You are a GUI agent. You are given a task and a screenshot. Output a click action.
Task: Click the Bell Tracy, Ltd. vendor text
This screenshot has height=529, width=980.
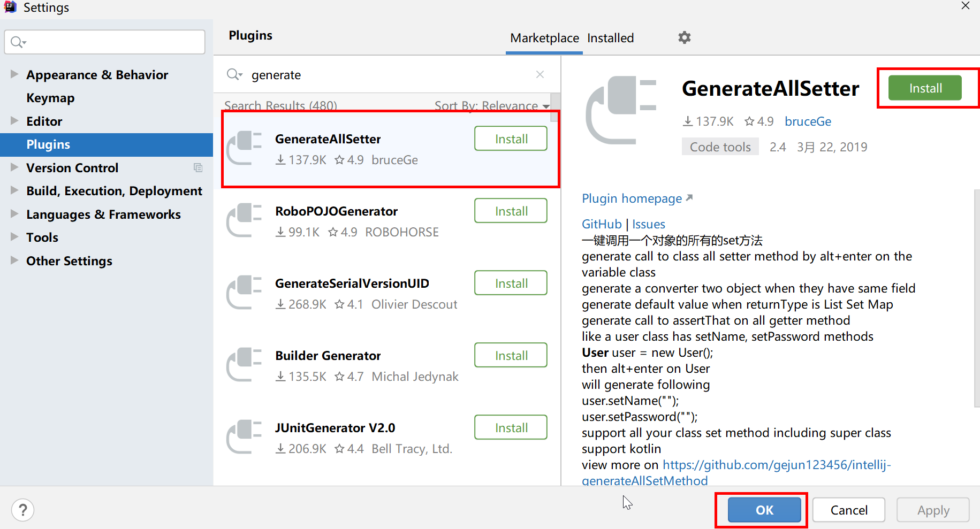(412, 449)
